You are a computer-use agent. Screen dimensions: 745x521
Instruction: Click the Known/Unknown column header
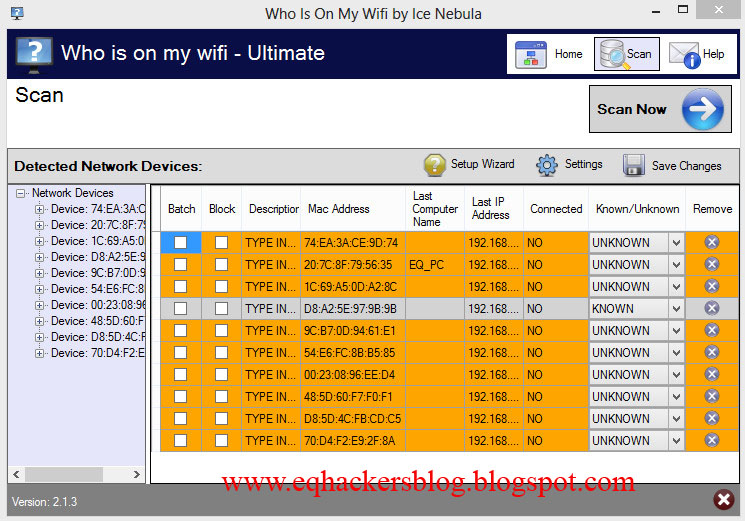point(637,209)
